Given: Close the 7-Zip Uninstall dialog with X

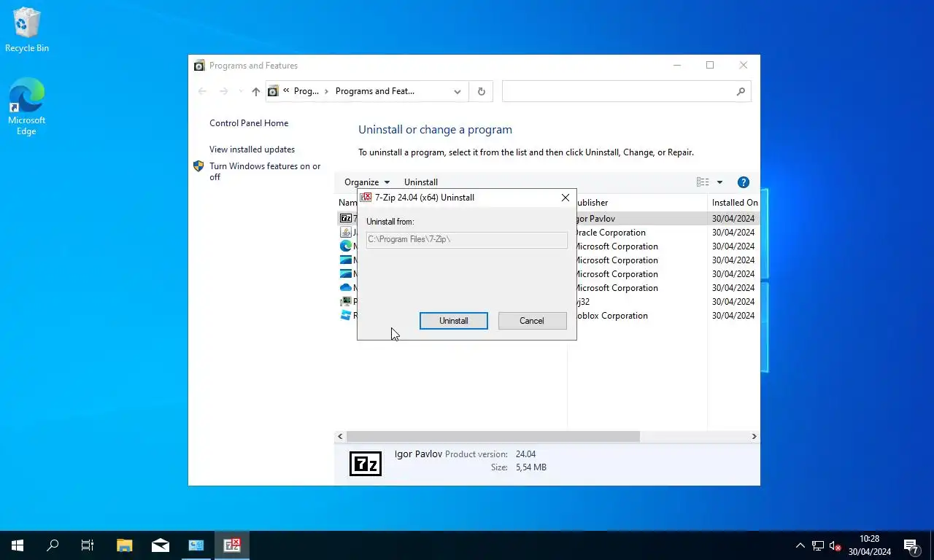Looking at the screenshot, I should tap(565, 198).
